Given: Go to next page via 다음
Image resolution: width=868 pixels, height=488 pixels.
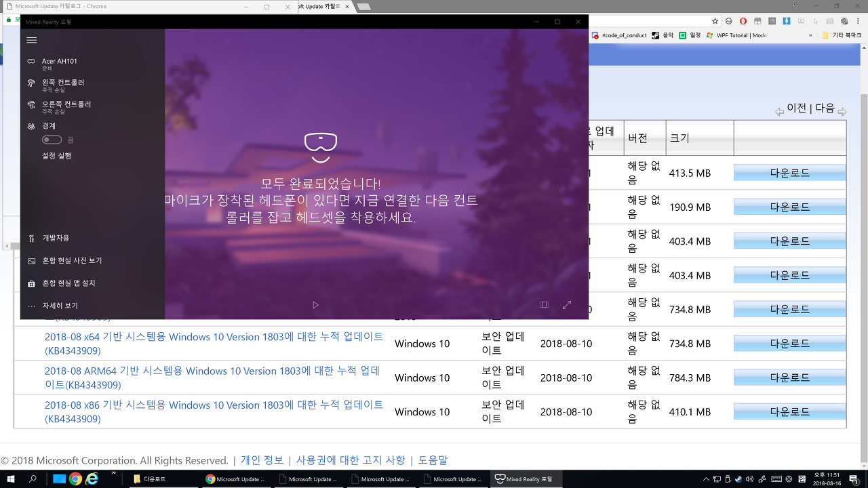Looking at the screenshot, I should [x=825, y=108].
